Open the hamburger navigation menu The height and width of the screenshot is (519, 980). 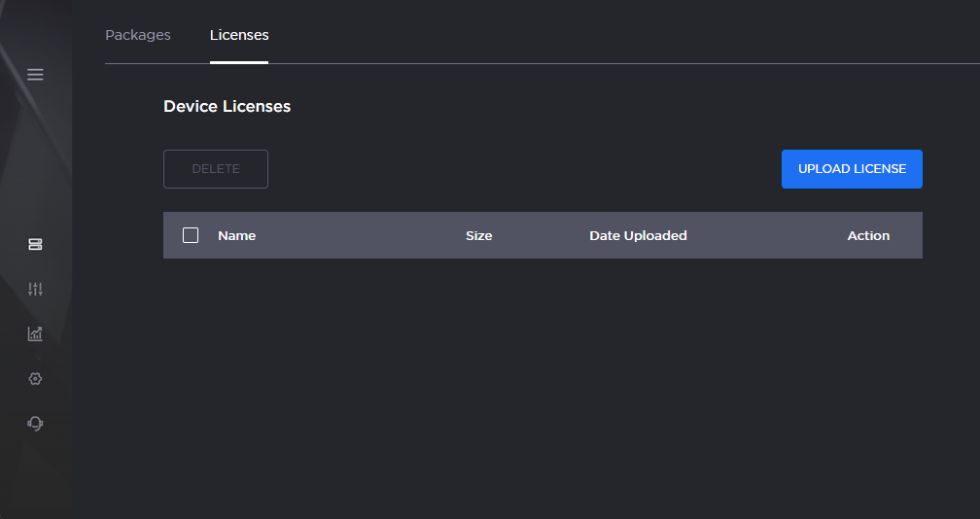tap(35, 75)
